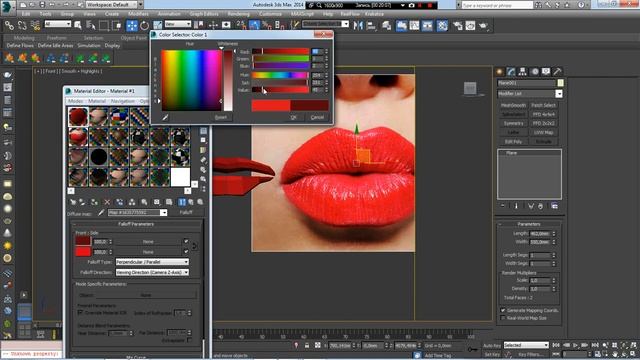
Task: Toggle Override Material IOR checkbox
Action: pyautogui.click(x=80, y=313)
